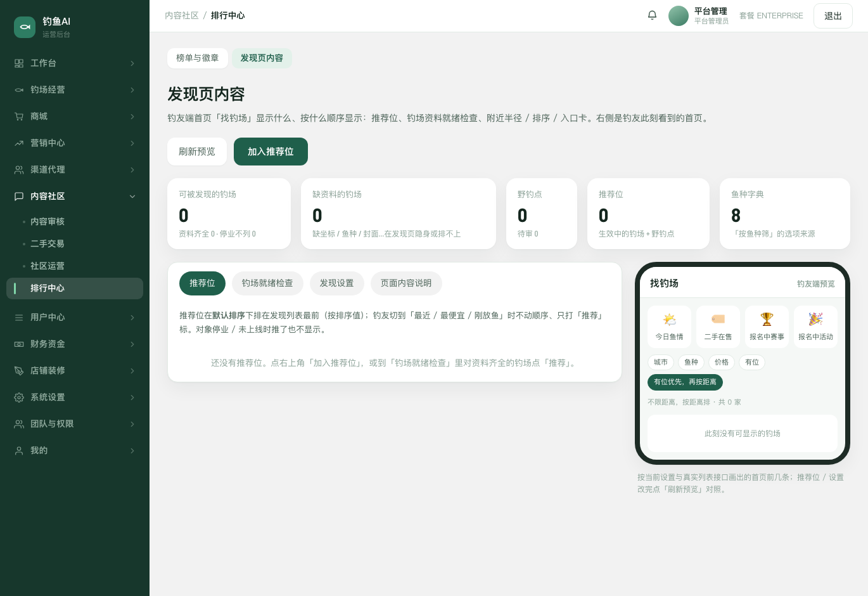Click 刷新预览 button

pos(197,152)
